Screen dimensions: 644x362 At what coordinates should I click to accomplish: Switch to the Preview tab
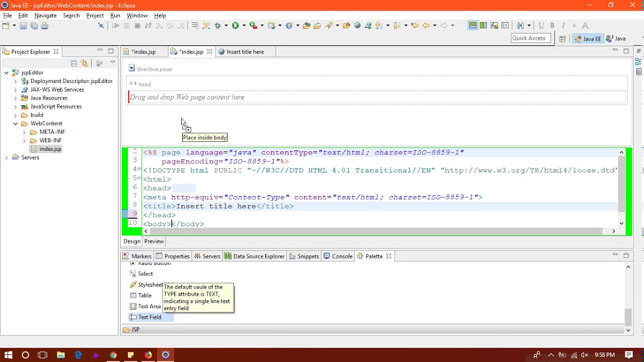pos(154,241)
